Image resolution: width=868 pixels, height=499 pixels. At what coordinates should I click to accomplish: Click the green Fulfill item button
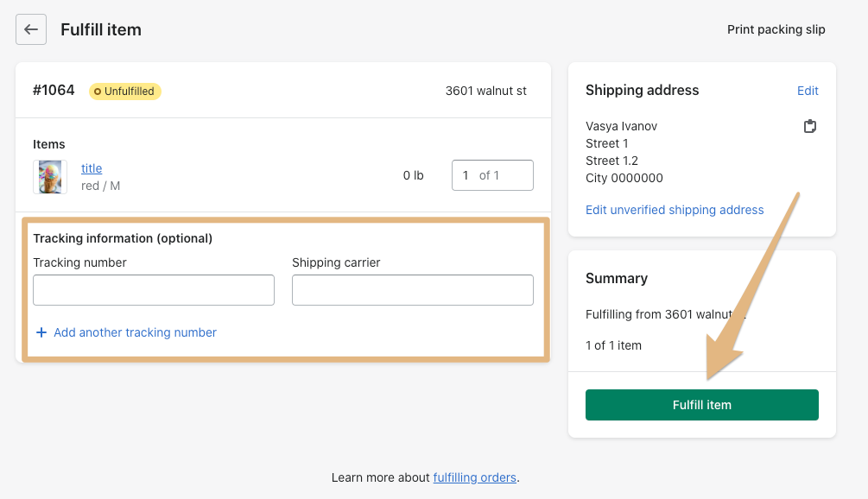(702, 405)
